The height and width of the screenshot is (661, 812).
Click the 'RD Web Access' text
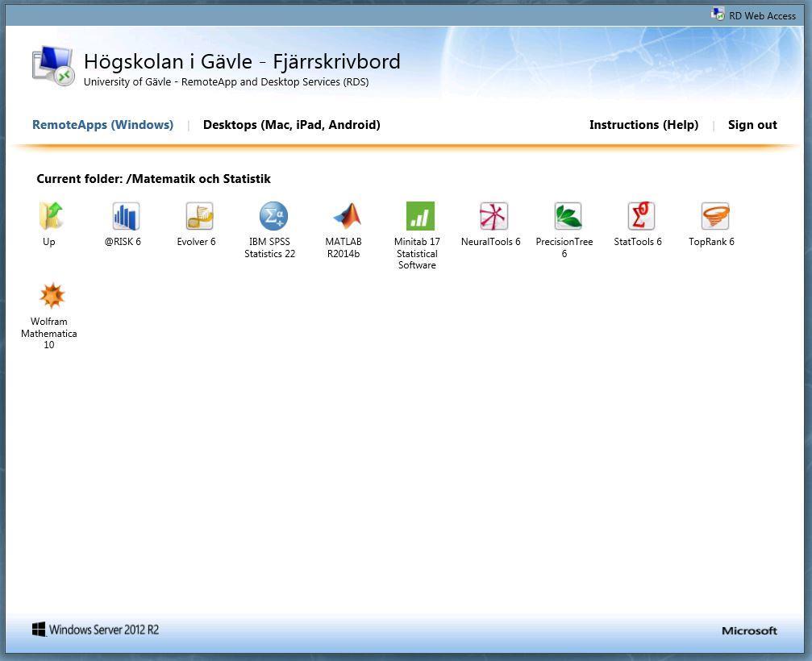[x=762, y=16]
